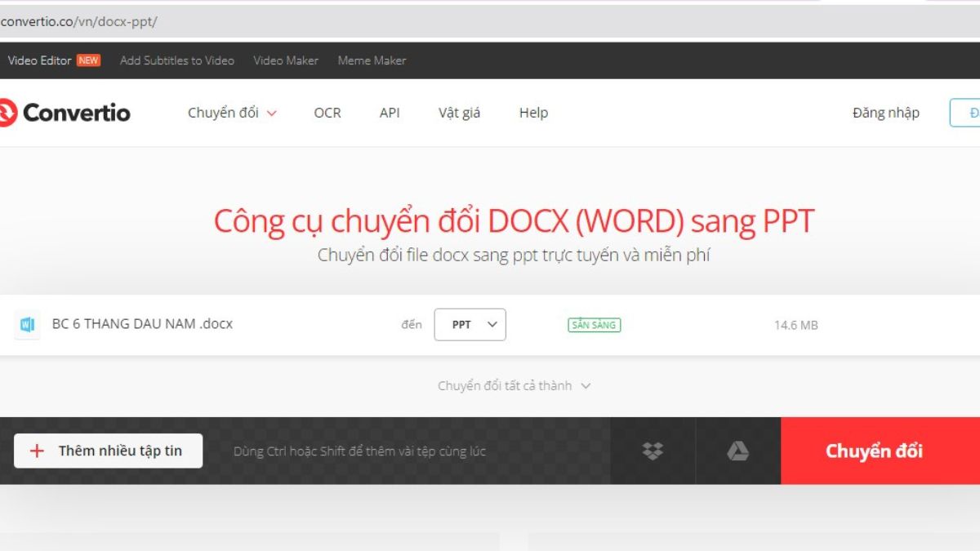Open Video Maker link
Image resolution: width=980 pixels, height=551 pixels.
pyautogui.click(x=286, y=60)
